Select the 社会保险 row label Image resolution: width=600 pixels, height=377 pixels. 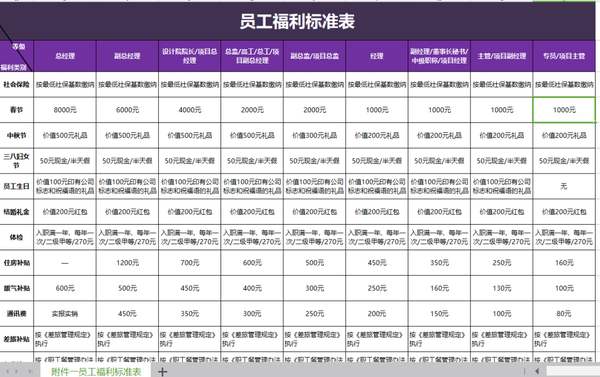(x=16, y=84)
